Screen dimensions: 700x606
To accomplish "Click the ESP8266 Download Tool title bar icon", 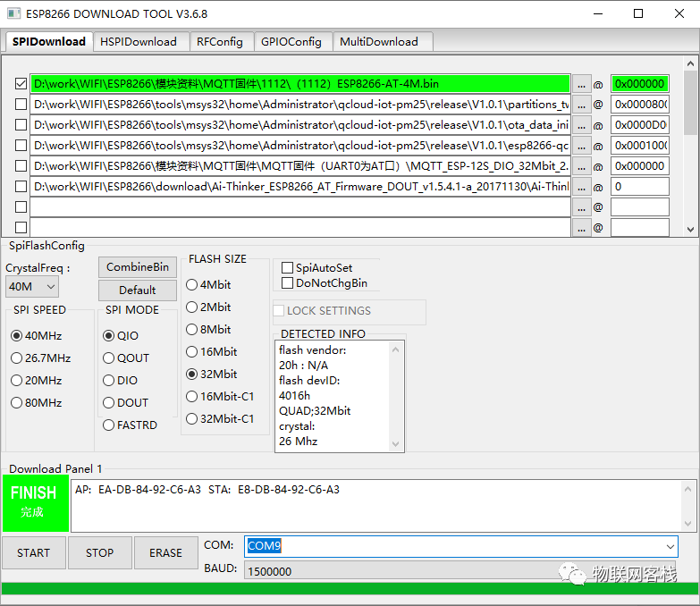I will click(x=13, y=13).
